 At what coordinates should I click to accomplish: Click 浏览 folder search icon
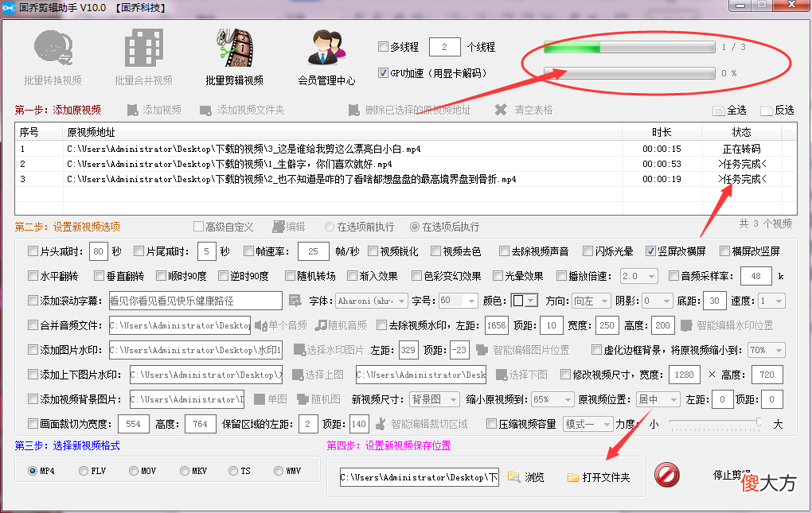[513, 476]
